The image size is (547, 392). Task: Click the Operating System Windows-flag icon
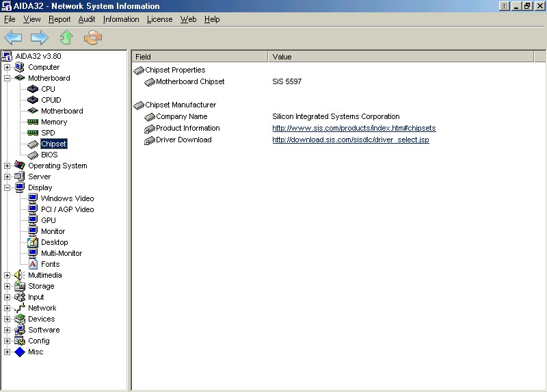(x=20, y=166)
